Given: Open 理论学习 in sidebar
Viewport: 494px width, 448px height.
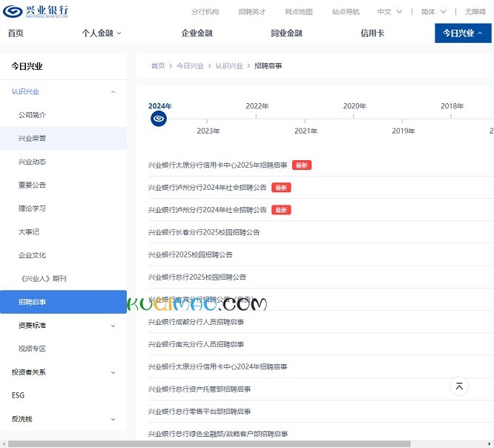Looking at the screenshot, I should (x=32, y=208).
